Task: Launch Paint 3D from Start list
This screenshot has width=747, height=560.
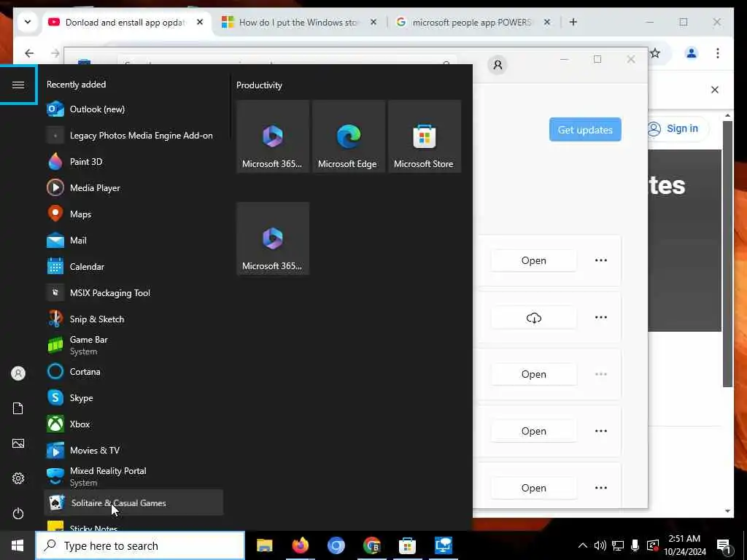Action: 133,161
